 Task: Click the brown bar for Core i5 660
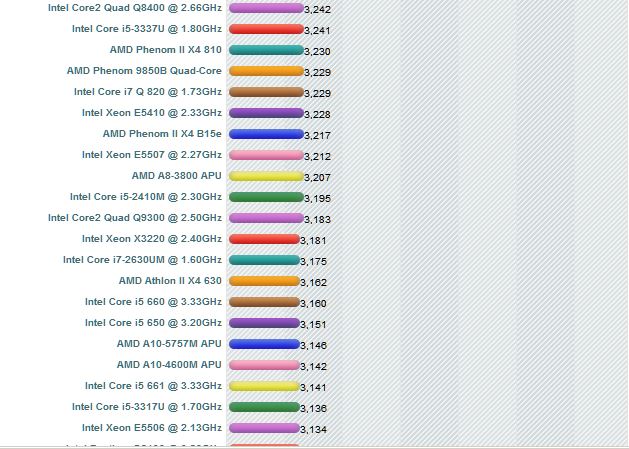pos(264,302)
